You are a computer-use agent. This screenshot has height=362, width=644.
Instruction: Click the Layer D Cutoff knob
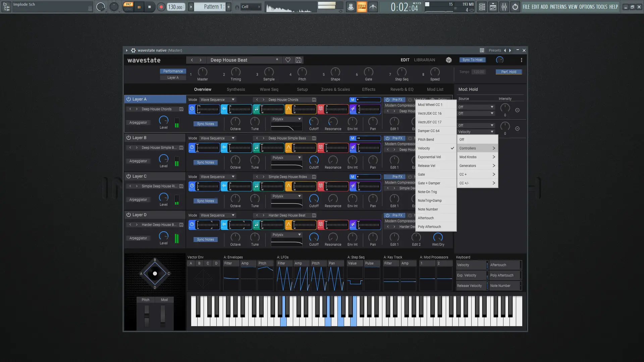[314, 237]
